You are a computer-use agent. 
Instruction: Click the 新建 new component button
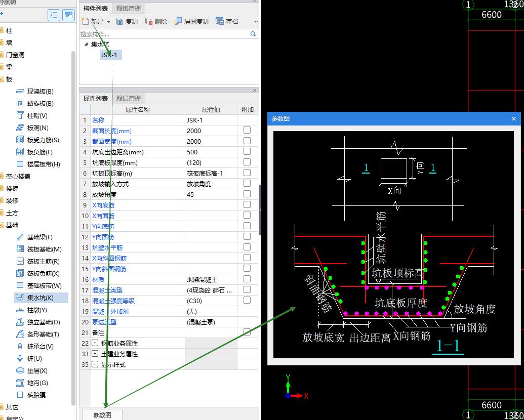point(93,21)
